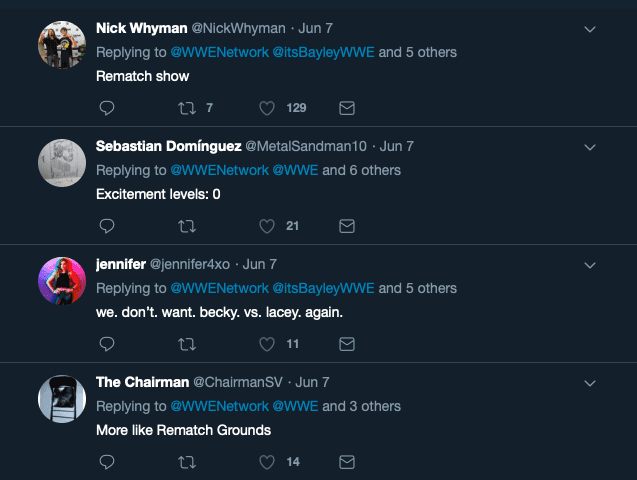Screen dimensions: 637x480
Task: Share Sebastian Domínguez's tweet by message
Action: (x=347, y=226)
